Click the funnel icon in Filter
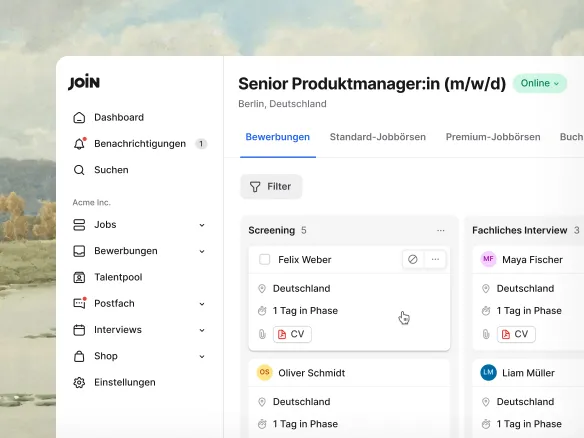Viewport: 584px width, 438px height. tap(255, 187)
